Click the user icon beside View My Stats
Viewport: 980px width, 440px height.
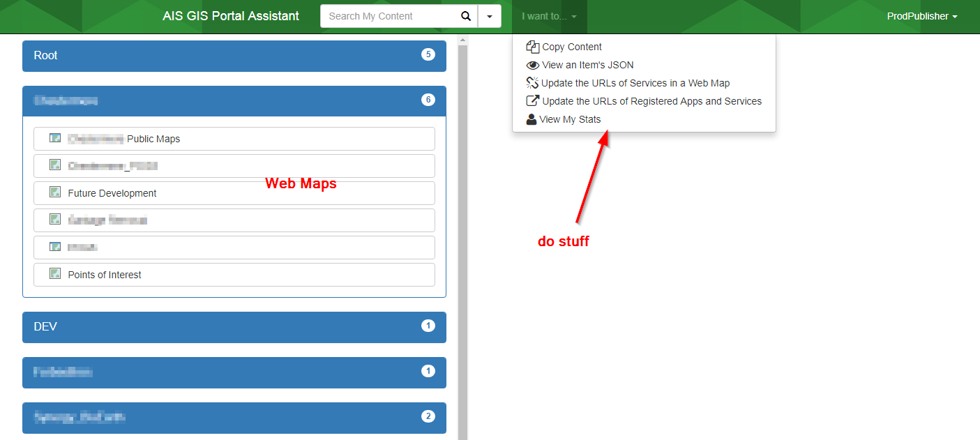[x=532, y=119]
